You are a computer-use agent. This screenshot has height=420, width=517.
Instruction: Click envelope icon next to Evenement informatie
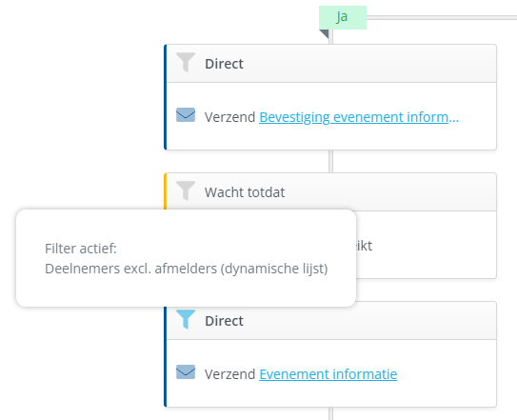(186, 371)
